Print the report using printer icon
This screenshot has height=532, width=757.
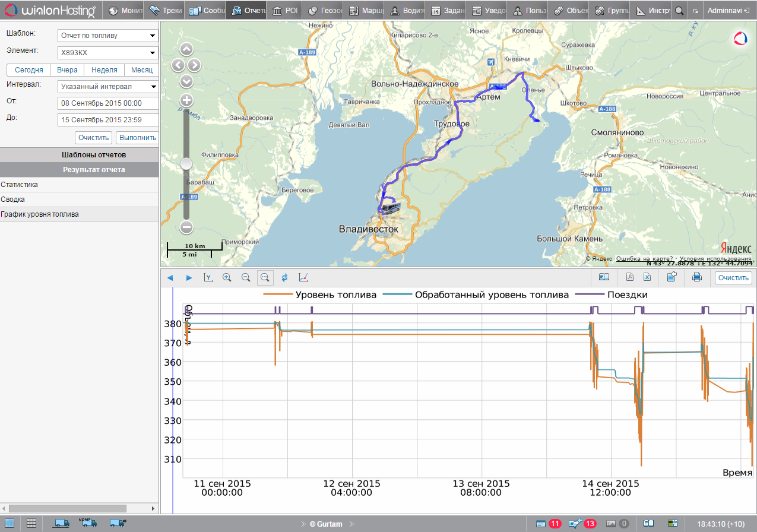697,277
